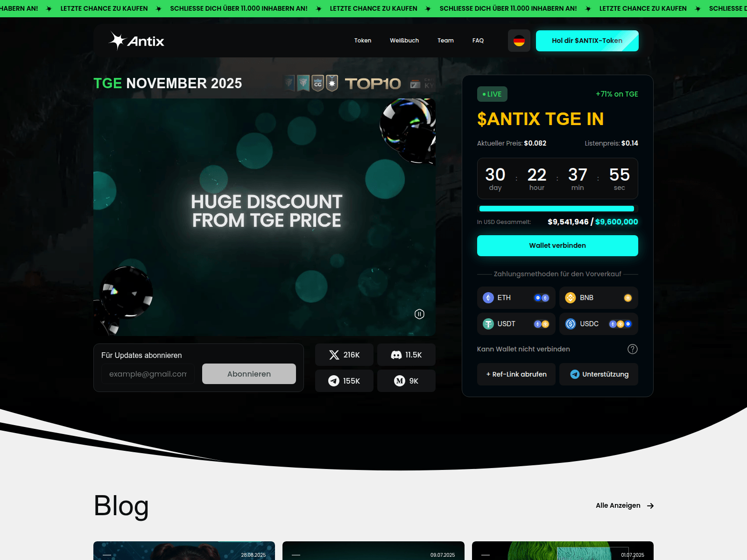Screen dimensions: 747x560
Task: Click Kann Wallet nicht verbinden text
Action: click(x=523, y=349)
